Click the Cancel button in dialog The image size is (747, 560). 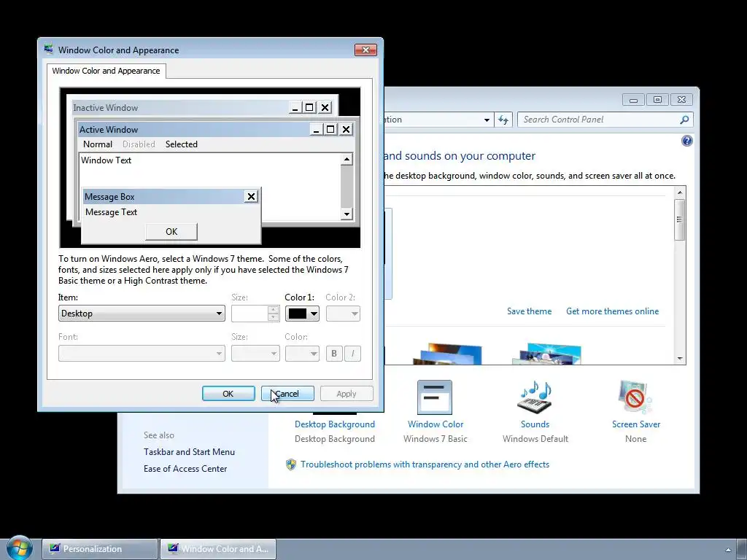pos(287,393)
